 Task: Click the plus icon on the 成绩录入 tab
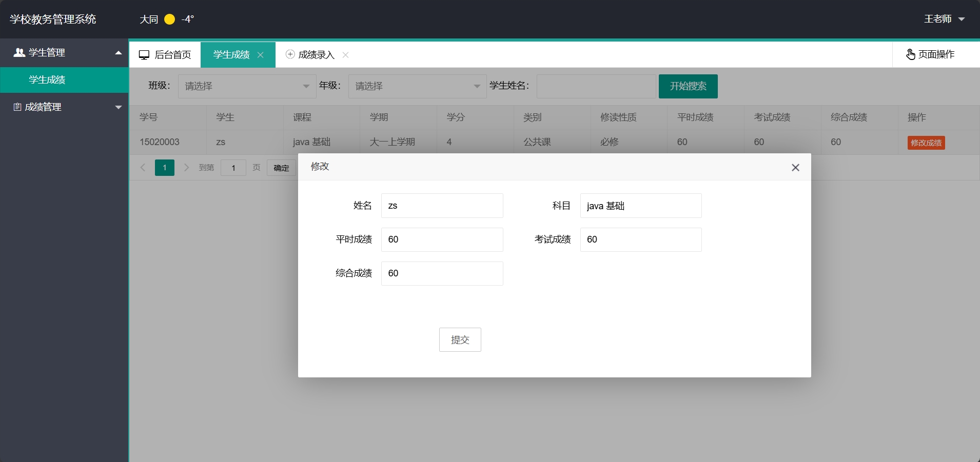click(x=290, y=54)
